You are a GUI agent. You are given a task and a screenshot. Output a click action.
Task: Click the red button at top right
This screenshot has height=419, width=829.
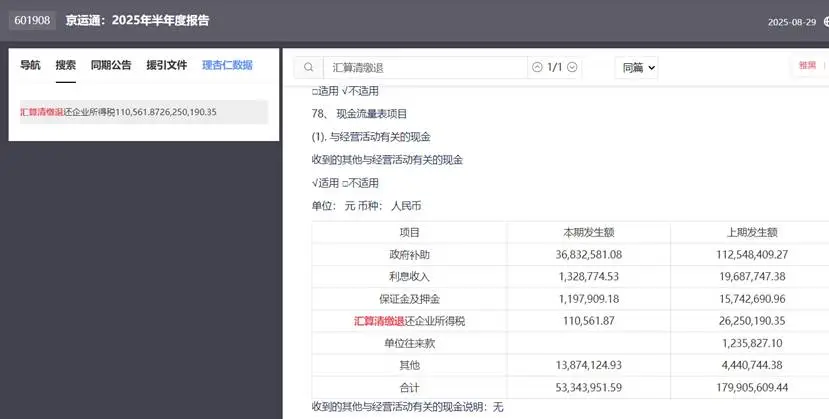(807, 66)
